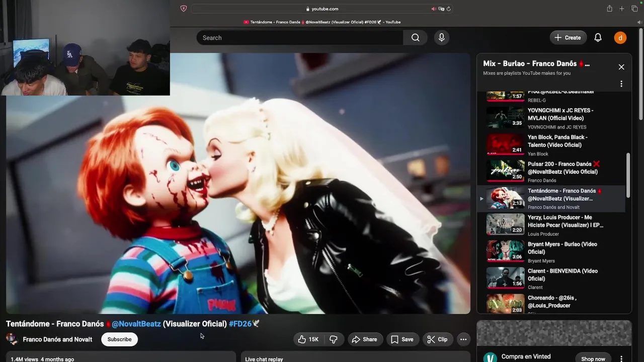Select Yerzy, Louis Producer - Me Hiciste Pecar
The image size is (644, 362).
click(551, 225)
